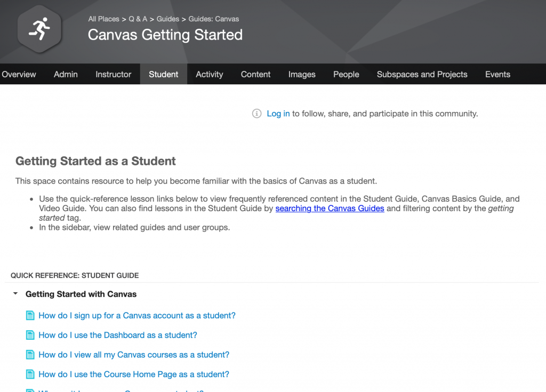Switch to the Events tab
This screenshot has width=546, height=392.
tap(497, 75)
